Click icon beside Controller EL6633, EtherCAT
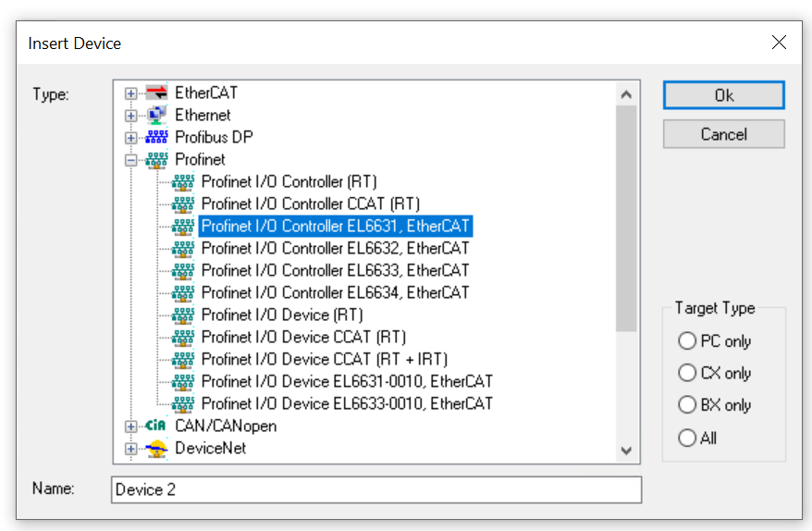 [183, 270]
